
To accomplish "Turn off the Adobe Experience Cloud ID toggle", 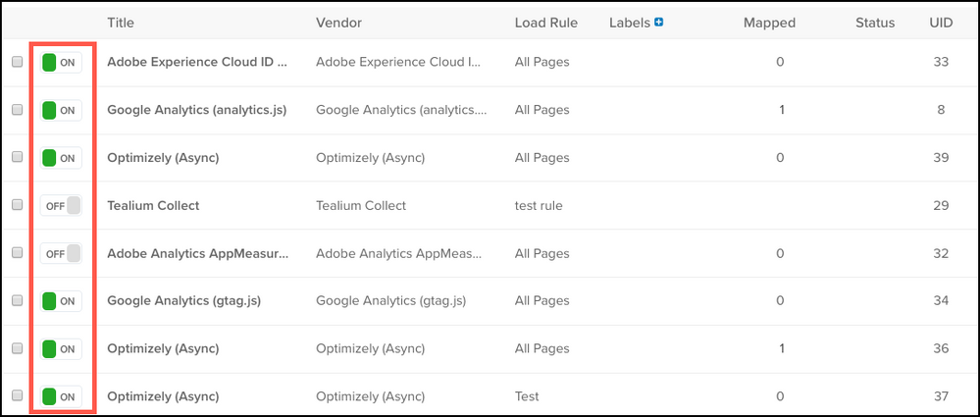I will [60, 63].
